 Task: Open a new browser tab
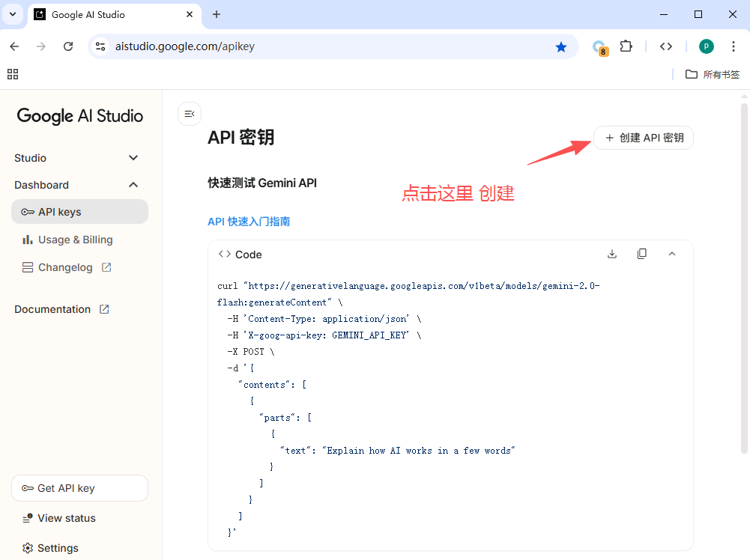(217, 14)
